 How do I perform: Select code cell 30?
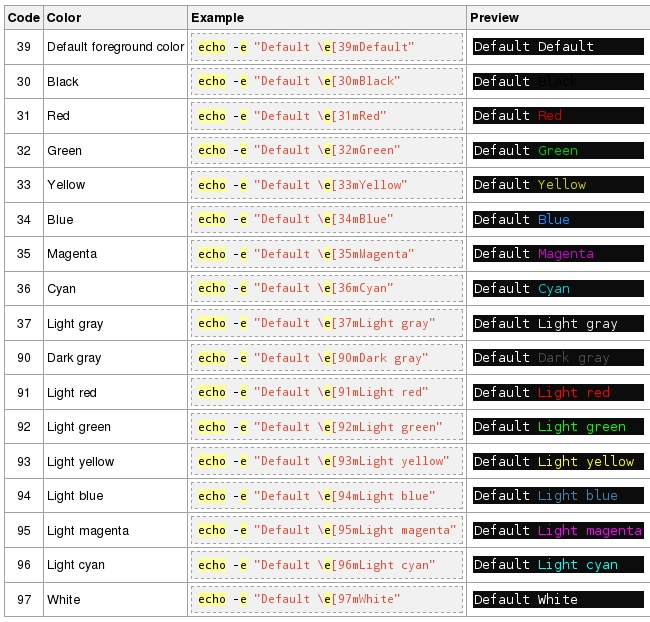coord(24,82)
